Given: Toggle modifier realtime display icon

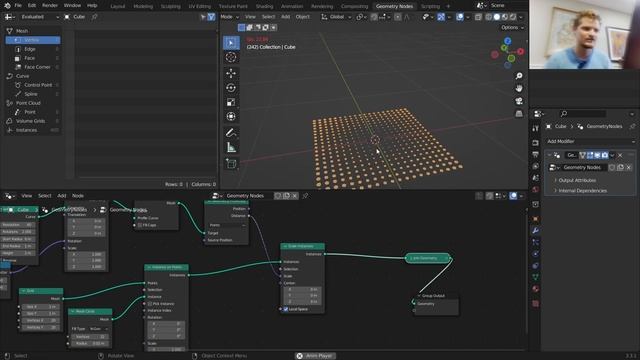Looking at the screenshot, I should (x=597, y=155).
